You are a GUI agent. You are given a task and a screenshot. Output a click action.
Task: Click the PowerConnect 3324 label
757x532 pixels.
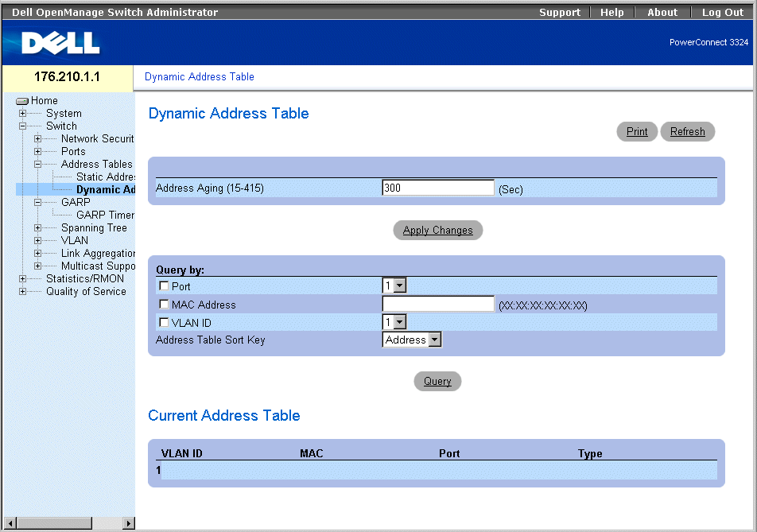click(x=708, y=42)
